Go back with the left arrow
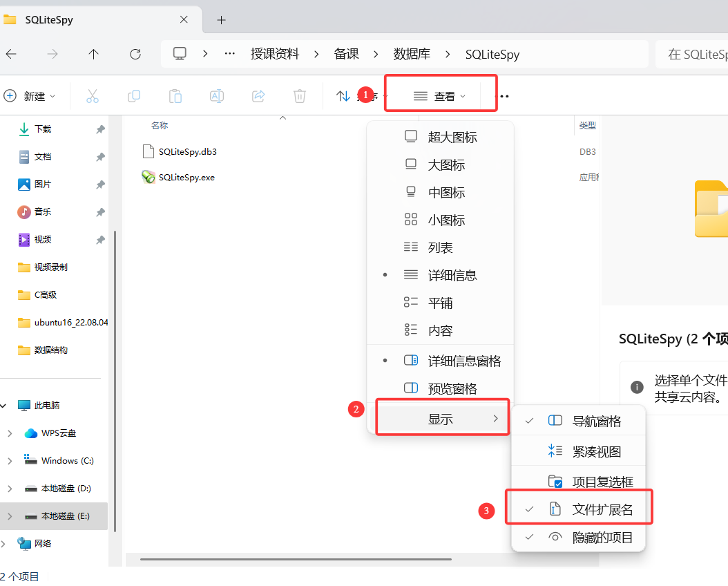Viewport: 728px width, 586px height. coord(11,55)
